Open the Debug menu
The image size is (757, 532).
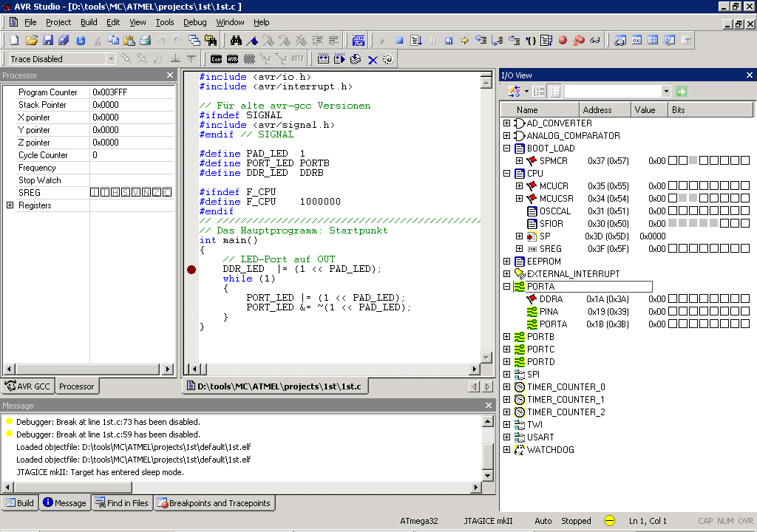[195, 22]
